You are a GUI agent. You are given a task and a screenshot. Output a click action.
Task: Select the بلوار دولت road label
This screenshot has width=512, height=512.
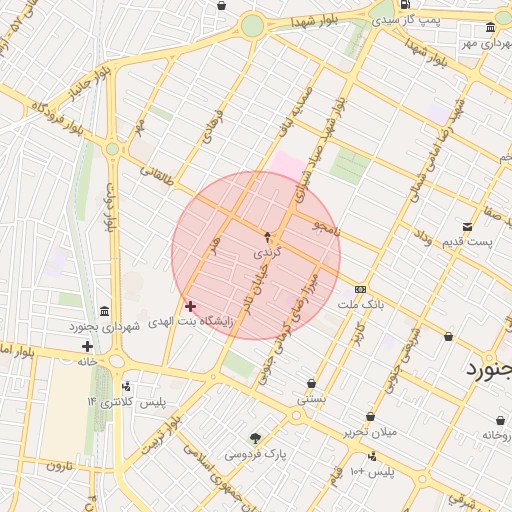(110, 208)
